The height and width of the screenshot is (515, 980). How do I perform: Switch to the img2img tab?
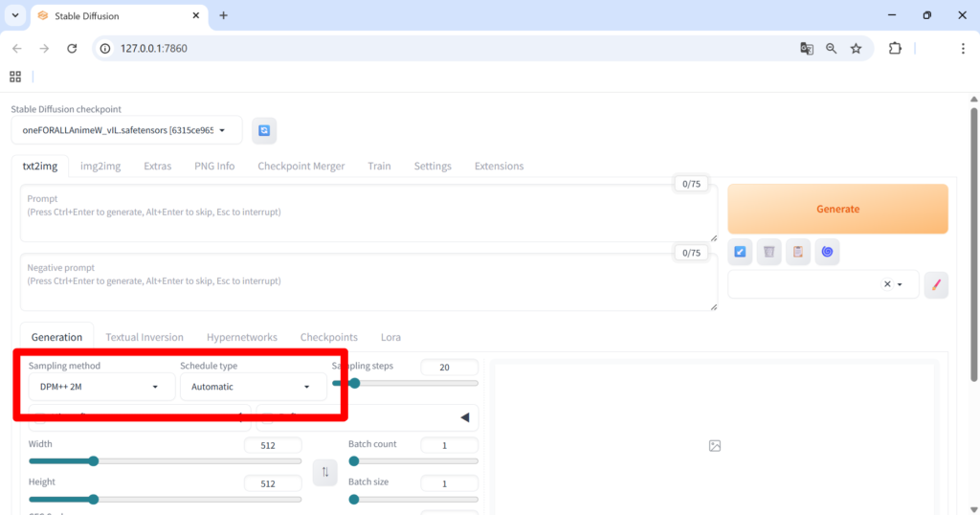[100, 167]
